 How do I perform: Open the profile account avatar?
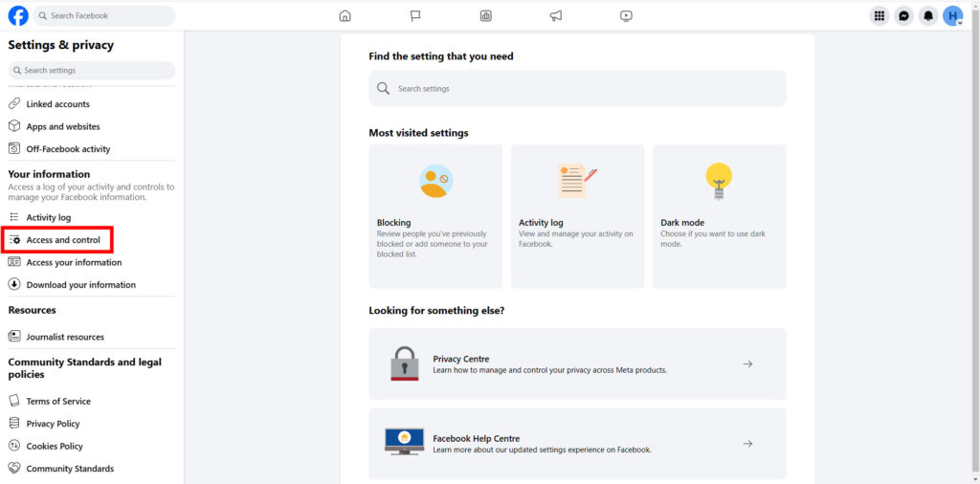952,16
